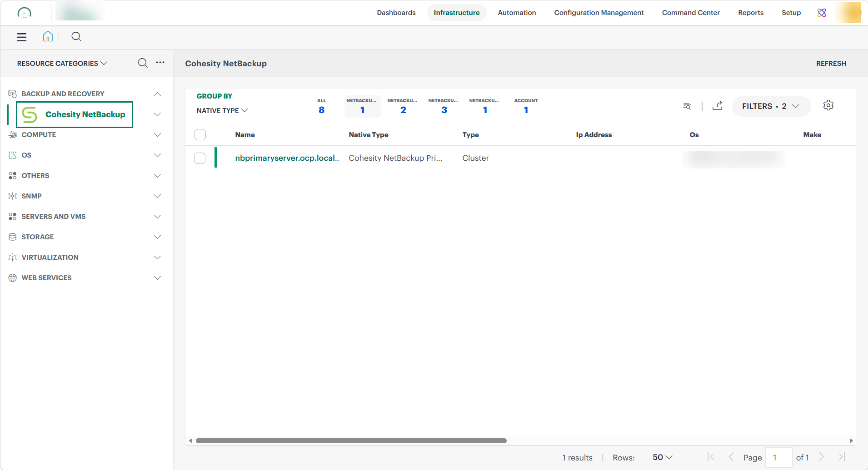Sort by the Name column header
The height and width of the screenshot is (470, 868).
click(245, 135)
